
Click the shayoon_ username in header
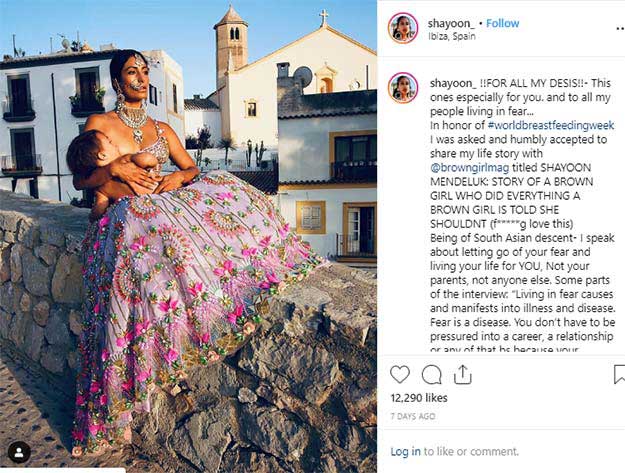451,24
